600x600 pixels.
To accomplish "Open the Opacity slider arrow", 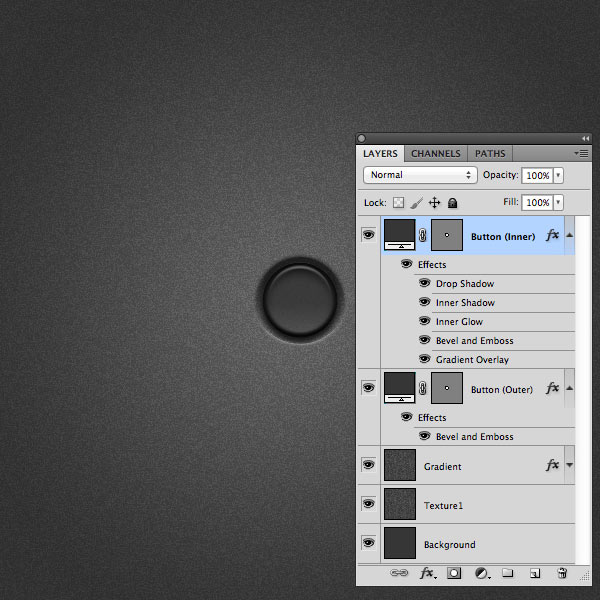I will point(558,175).
